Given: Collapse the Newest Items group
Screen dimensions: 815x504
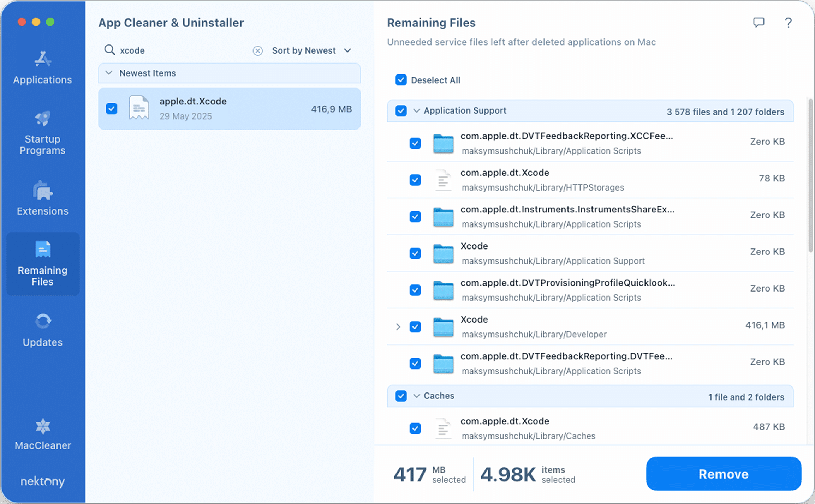Looking at the screenshot, I should (x=108, y=73).
